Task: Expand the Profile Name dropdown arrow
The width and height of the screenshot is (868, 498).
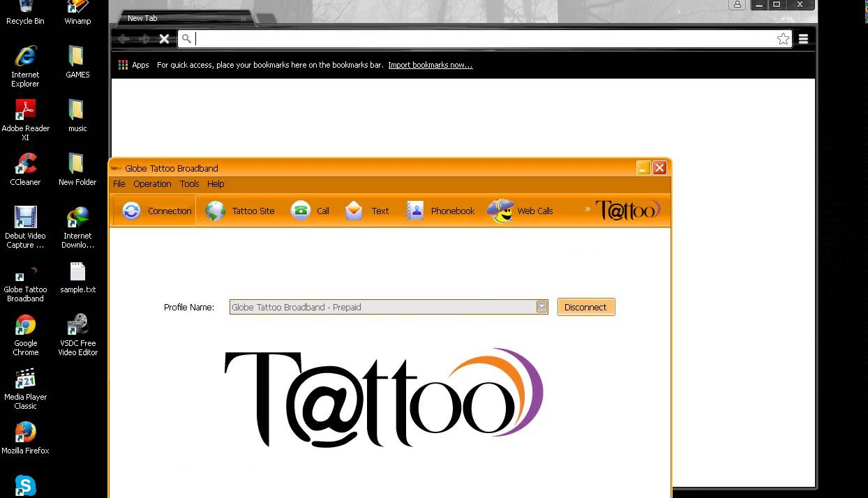Action: pyautogui.click(x=541, y=307)
